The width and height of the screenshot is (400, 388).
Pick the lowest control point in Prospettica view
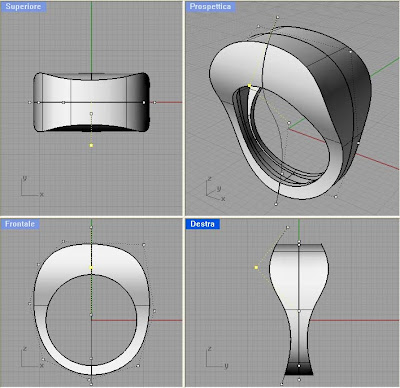[276, 204]
